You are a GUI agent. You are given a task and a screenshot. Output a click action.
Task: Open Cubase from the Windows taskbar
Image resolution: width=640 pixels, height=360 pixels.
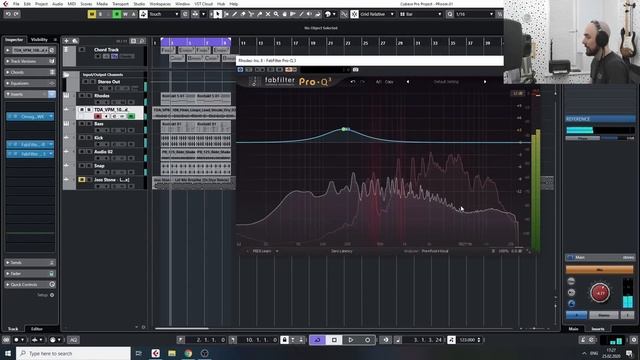coord(156,353)
